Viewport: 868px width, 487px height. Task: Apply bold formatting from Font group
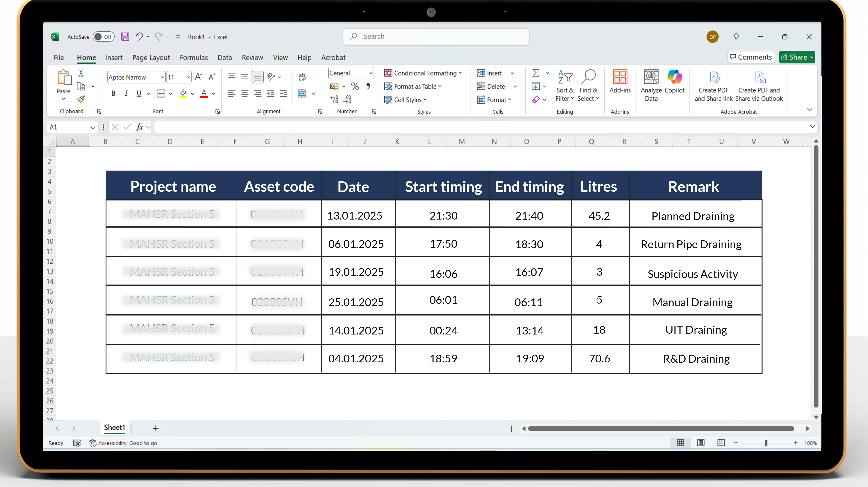click(114, 94)
